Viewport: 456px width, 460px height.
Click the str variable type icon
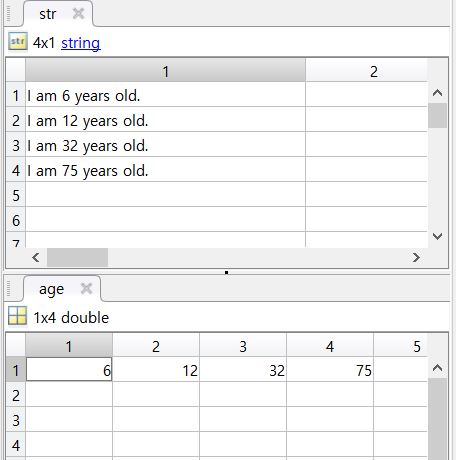coord(17,41)
